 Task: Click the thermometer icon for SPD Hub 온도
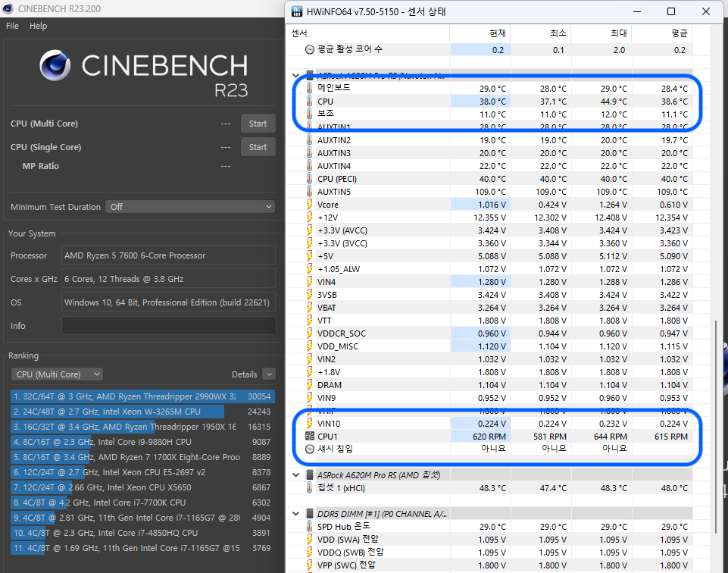click(310, 527)
